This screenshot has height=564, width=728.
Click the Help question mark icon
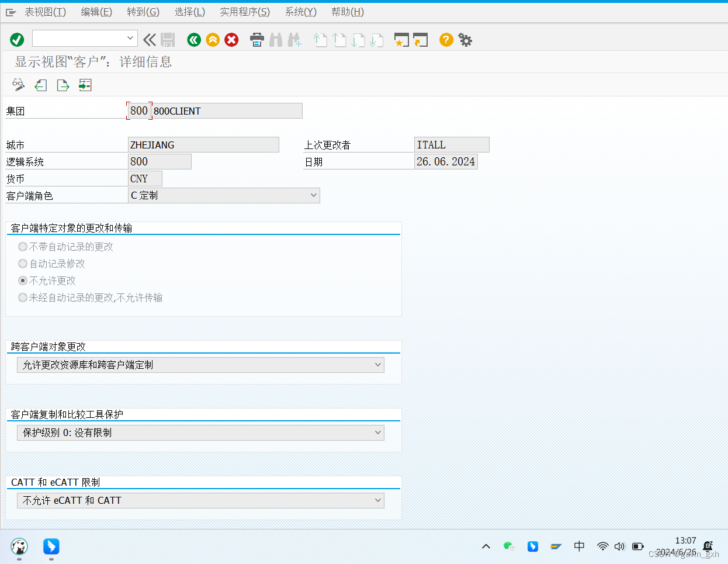445,40
